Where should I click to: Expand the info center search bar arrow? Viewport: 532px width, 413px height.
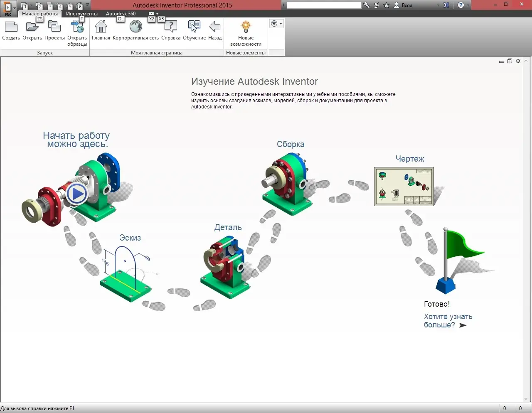tap(284, 5)
